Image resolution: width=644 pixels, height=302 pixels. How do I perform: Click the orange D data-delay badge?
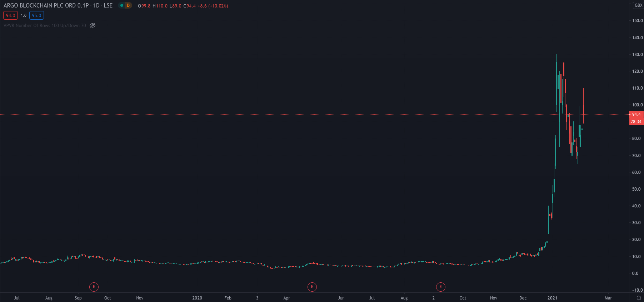click(x=128, y=5)
